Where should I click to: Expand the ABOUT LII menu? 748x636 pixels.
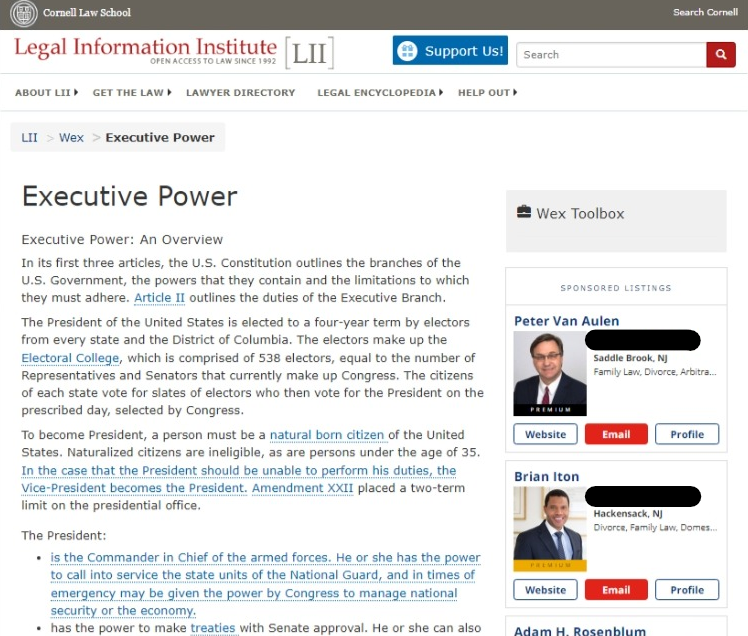[x=46, y=93]
